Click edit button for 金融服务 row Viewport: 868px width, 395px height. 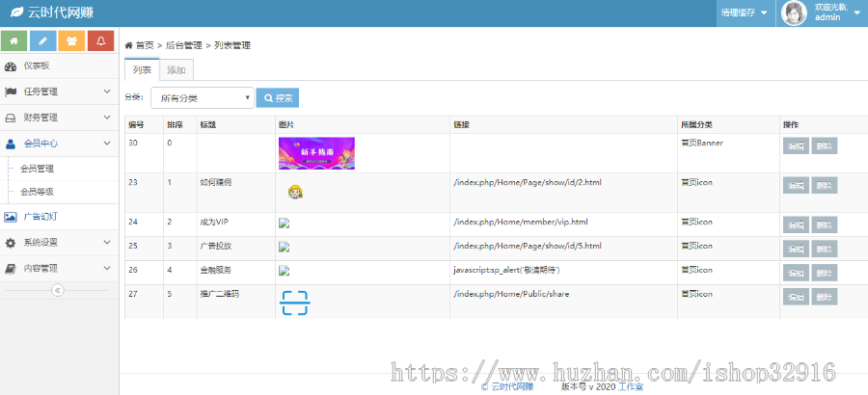click(x=796, y=273)
